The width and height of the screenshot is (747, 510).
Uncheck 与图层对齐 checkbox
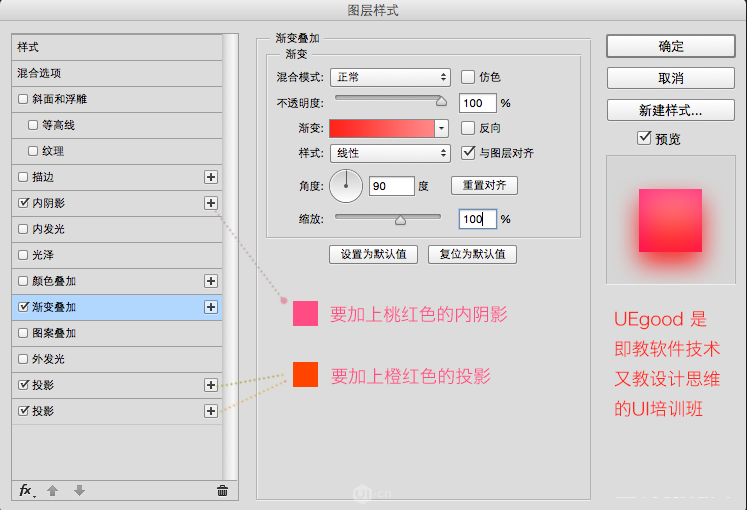468,152
